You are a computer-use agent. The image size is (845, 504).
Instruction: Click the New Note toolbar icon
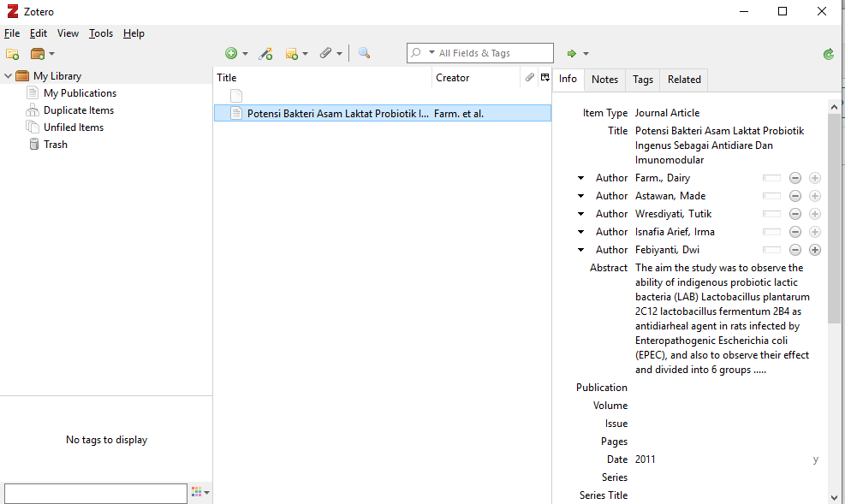coord(292,54)
